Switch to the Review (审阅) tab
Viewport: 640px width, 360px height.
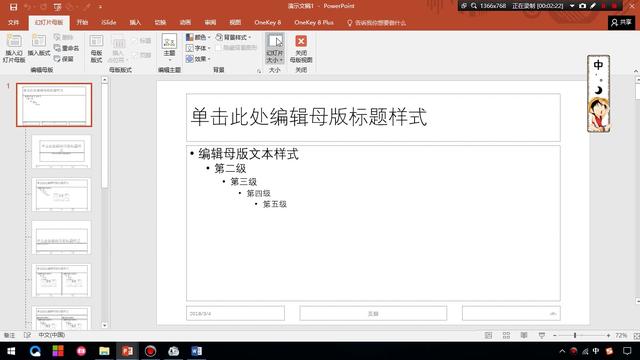click(210, 22)
